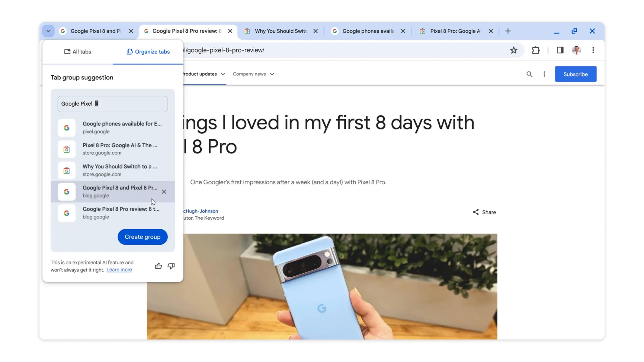Click the search icon in article toolbar
This screenshot has height=362, width=644.
point(530,74)
